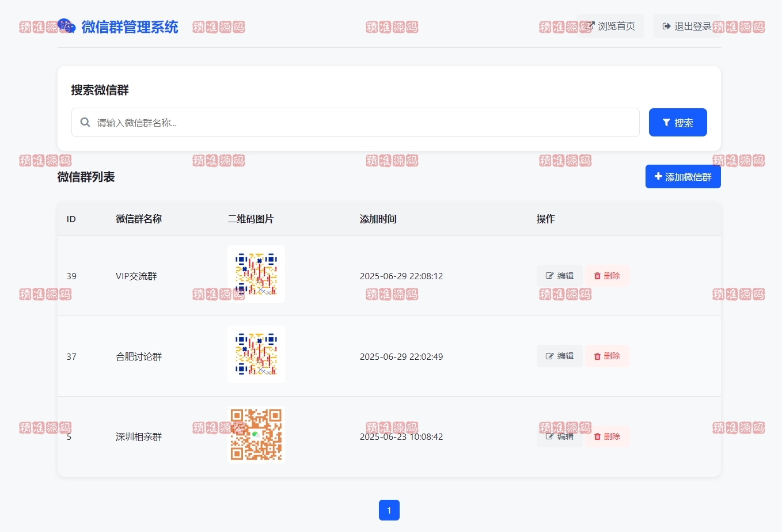Go to pagination page 1
This screenshot has height=532, width=782.
coord(389,510)
